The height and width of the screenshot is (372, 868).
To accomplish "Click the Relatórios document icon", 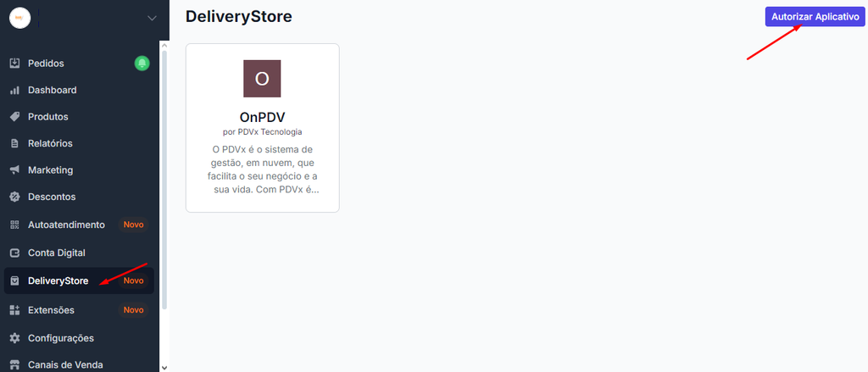I will pos(15,143).
